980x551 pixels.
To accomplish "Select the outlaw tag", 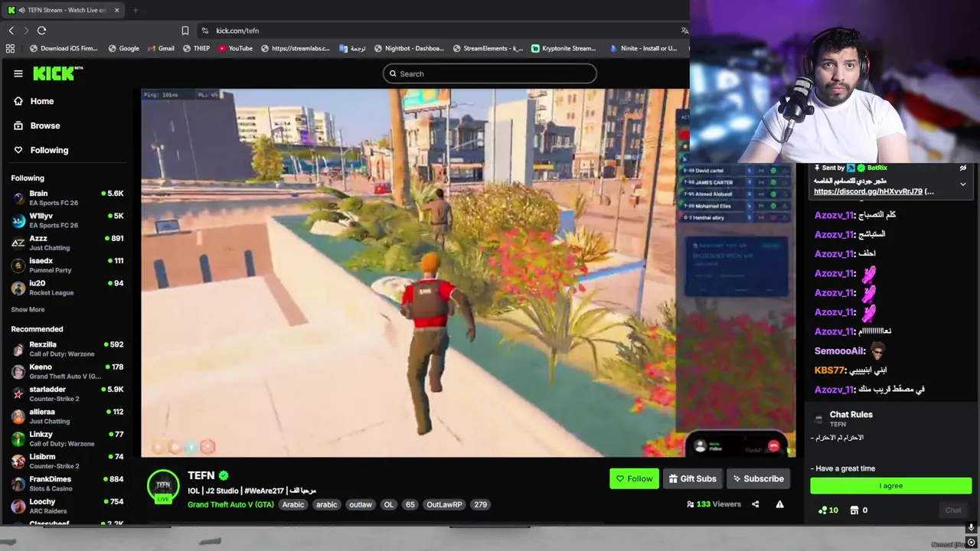I will coord(360,504).
